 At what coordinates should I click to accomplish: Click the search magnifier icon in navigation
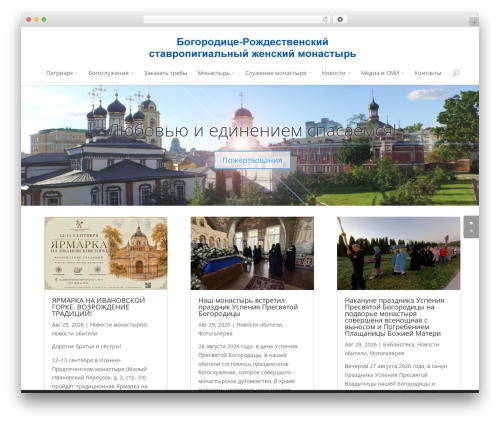pyautogui.click(x=456, y=73)
